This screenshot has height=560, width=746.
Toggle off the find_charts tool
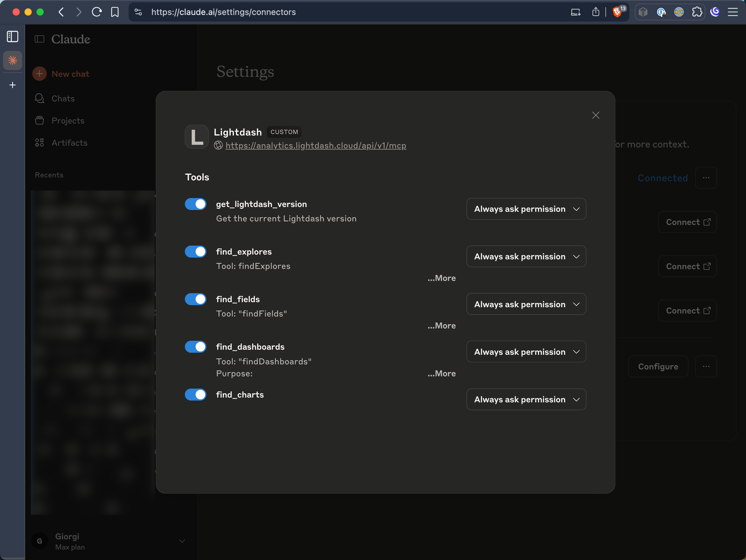click(x=196, y=395)
